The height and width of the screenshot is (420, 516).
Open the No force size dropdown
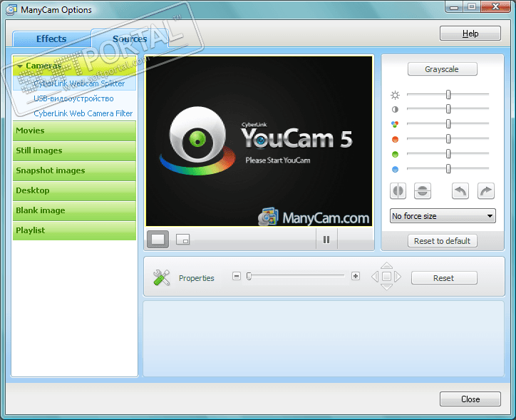(443, 216)
